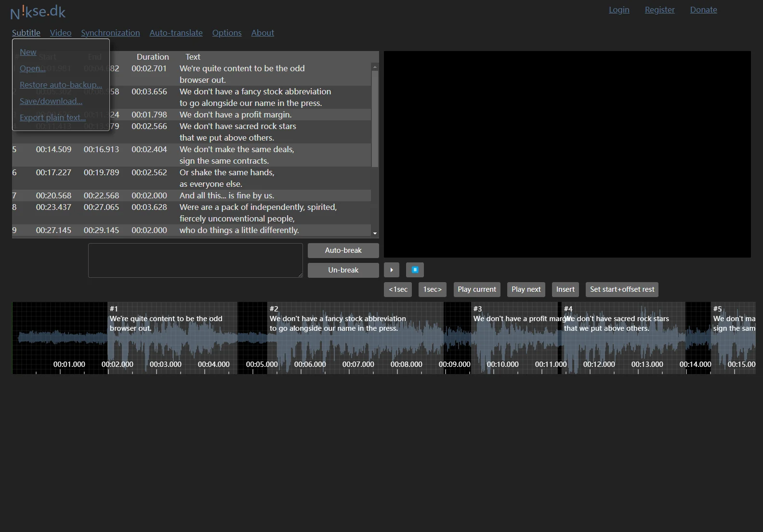This screenshot has height=532, width=763.
Task: Click the black video preview area
Action: pyautogui.click(x=567, y=154)
